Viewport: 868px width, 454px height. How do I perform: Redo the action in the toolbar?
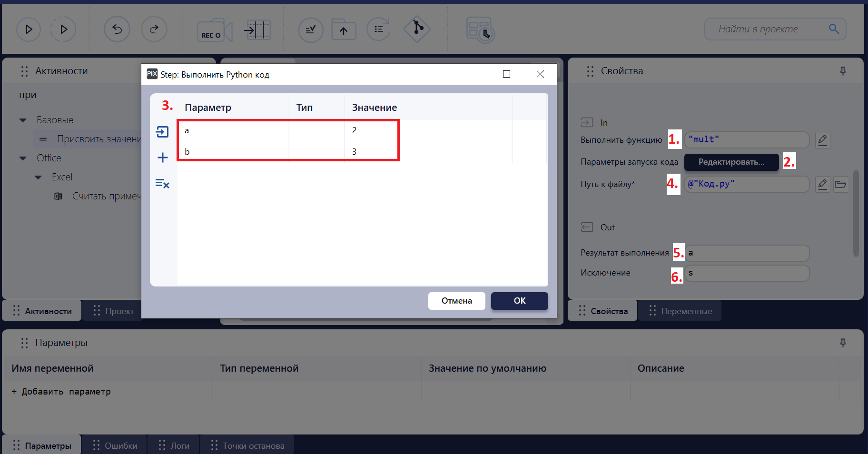point(154,30)
